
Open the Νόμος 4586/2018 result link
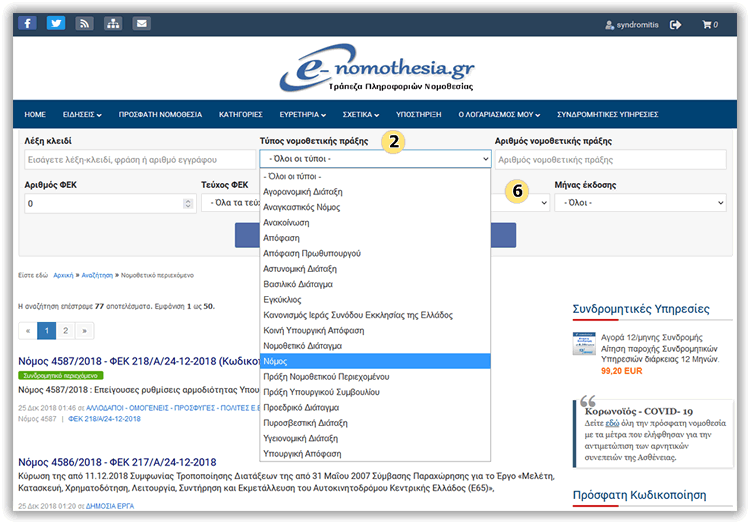(x=117, y=462)
